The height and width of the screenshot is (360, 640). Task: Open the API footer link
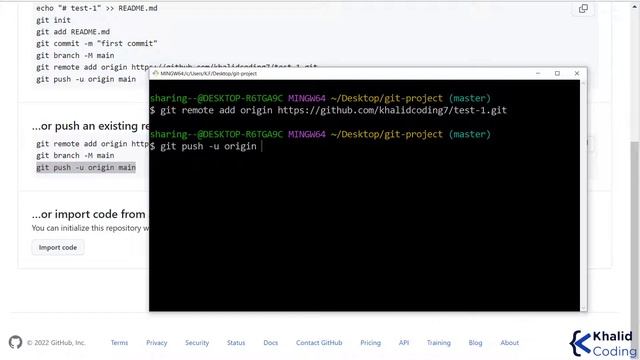pyautogui.click(x=404, y=343)
